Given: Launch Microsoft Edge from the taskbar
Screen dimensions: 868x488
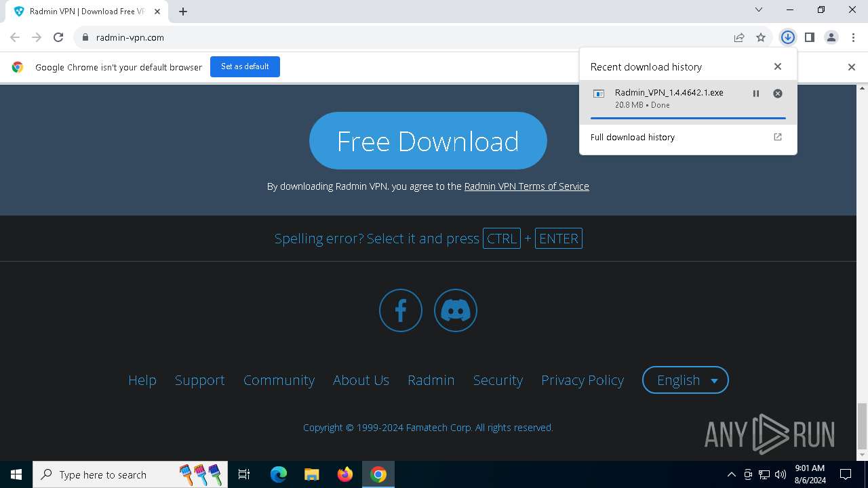Looking at the screenshot, I should [279, 474].
